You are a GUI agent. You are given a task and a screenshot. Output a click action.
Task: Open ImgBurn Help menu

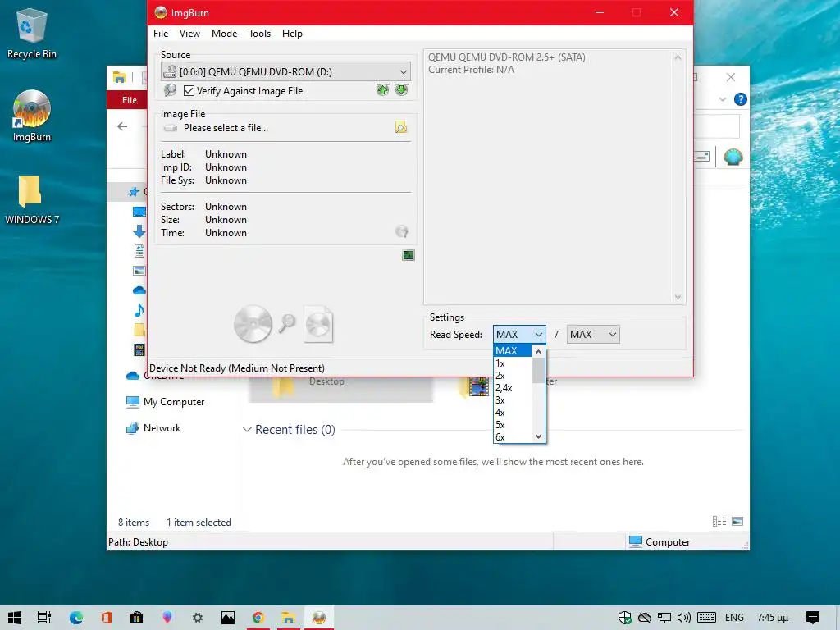tap(292, 33)
